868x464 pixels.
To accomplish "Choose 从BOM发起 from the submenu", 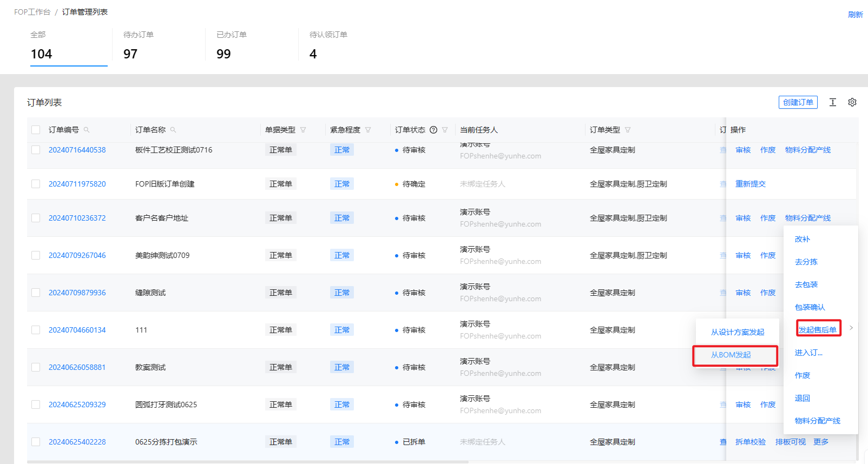I will (731, 355).
